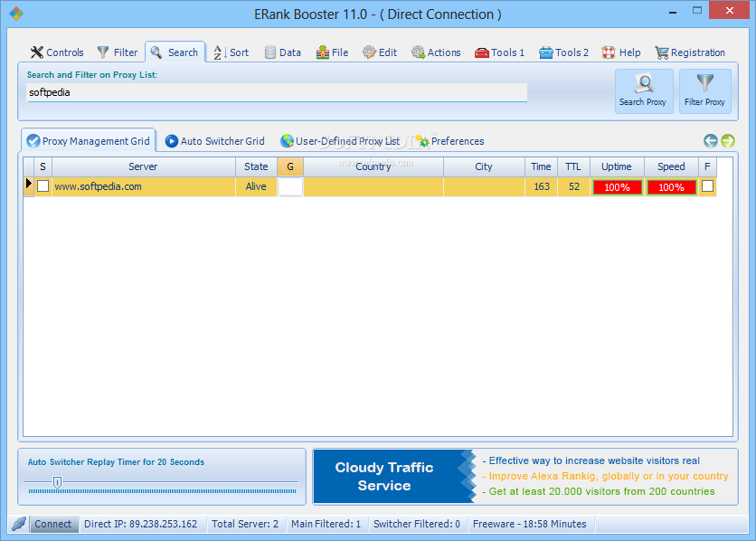Viewport: 756px width, 541px height.
Task: Sort by Server column header
Action: tap(143, 166)
